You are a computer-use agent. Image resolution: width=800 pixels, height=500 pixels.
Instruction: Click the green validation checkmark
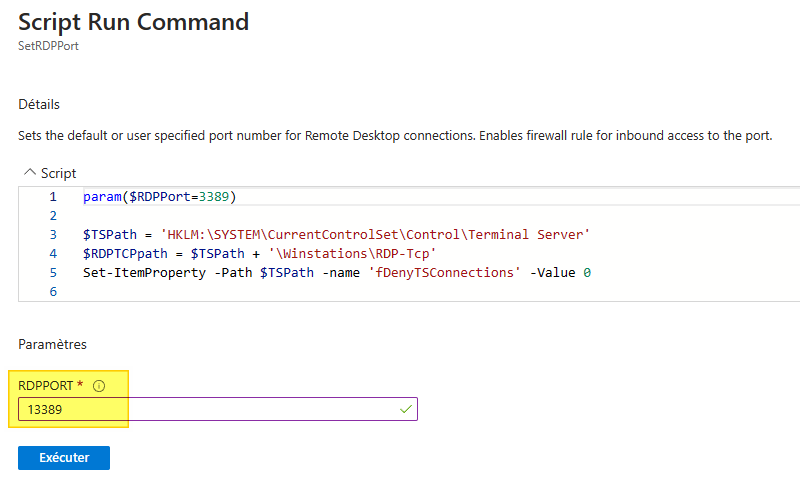[x=405, y=410]
